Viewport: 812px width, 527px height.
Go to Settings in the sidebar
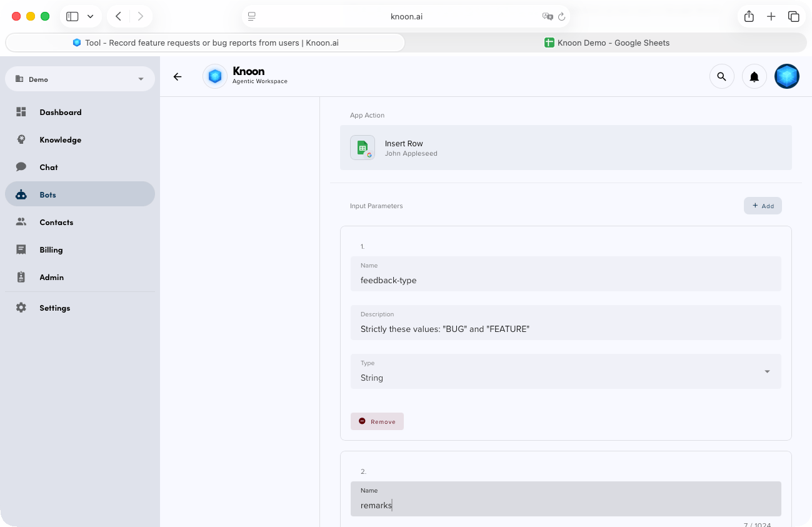point(54,308)
